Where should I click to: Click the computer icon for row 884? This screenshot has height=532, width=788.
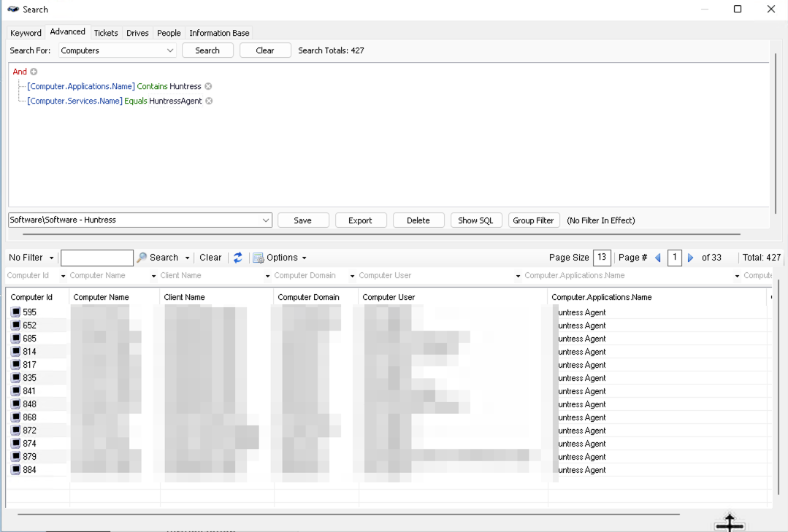coord(15,469)
